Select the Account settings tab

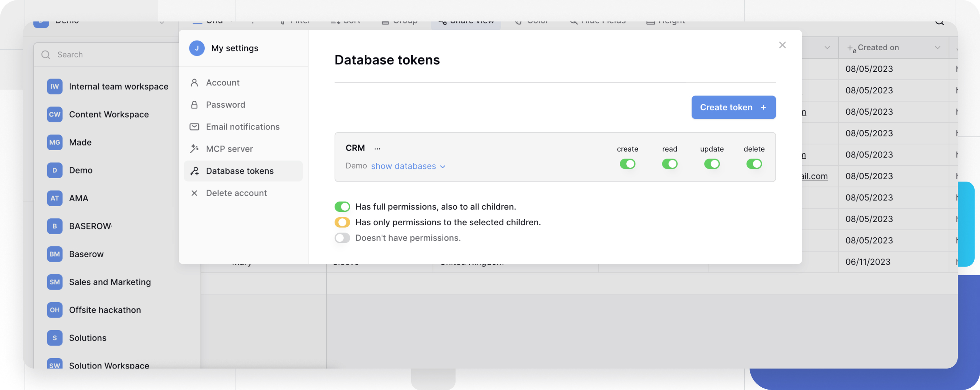click(222, 83)
